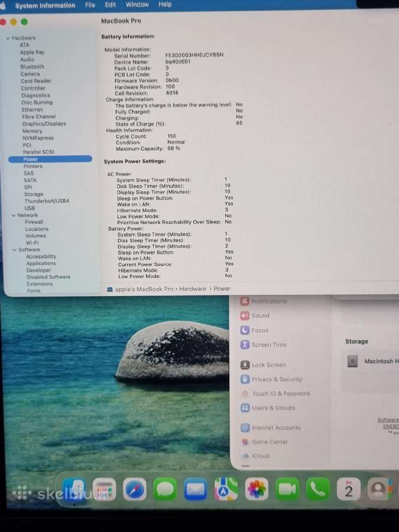399x532 pixels.
Task: Open the Window menu
Action: pos(137,4)
